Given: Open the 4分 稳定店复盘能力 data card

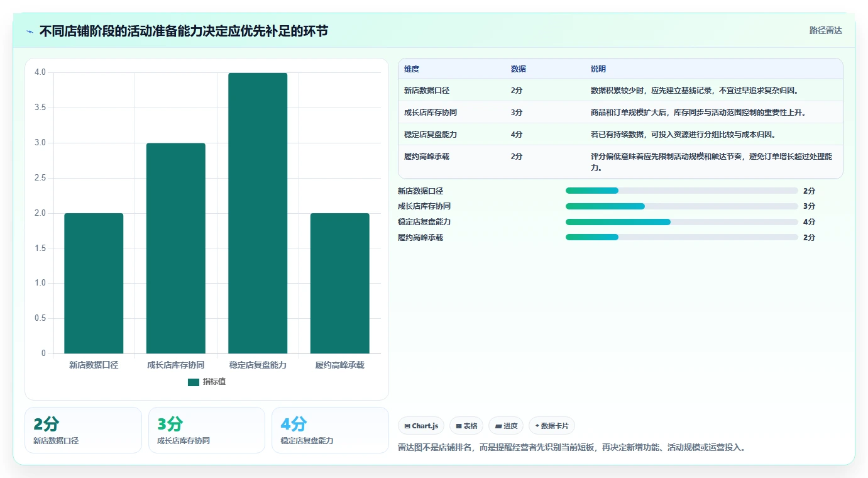Looking at the screenshot, I should click(x=330, y=430).
